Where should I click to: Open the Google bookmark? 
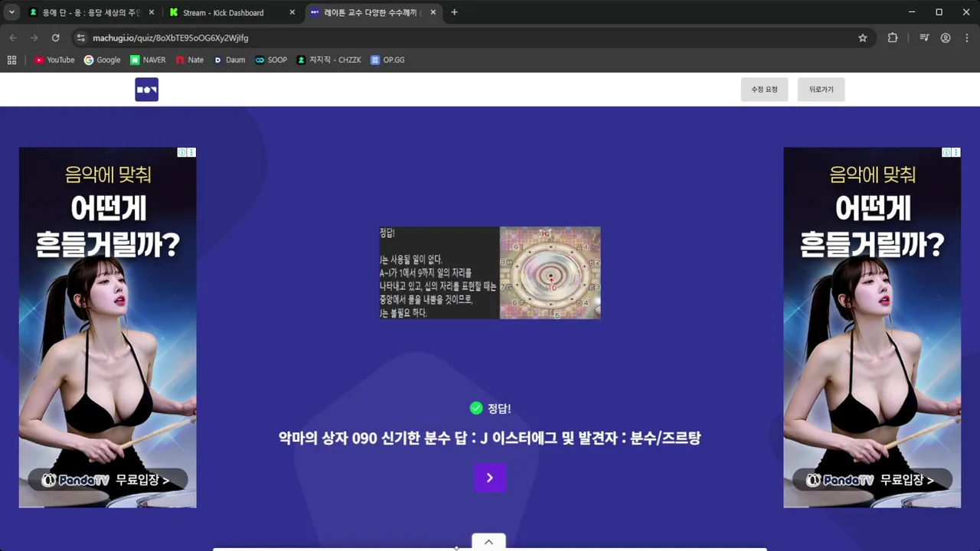[x=102, y=60]
